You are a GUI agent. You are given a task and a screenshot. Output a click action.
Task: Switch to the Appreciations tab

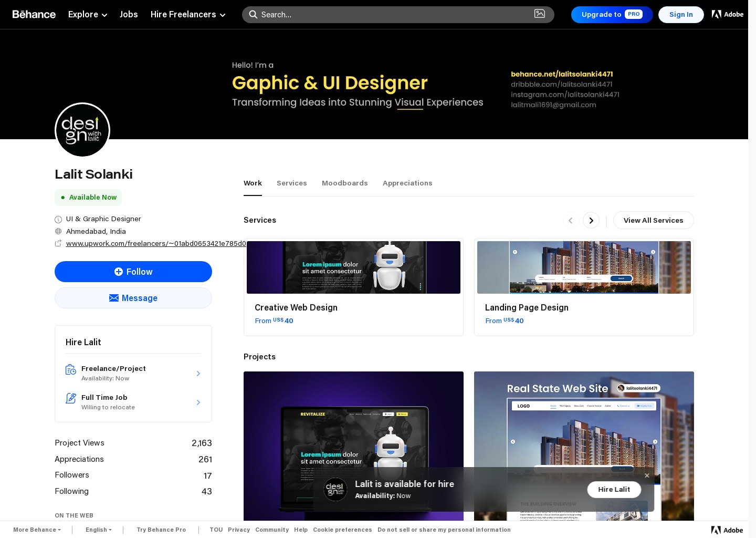(407, 183)
